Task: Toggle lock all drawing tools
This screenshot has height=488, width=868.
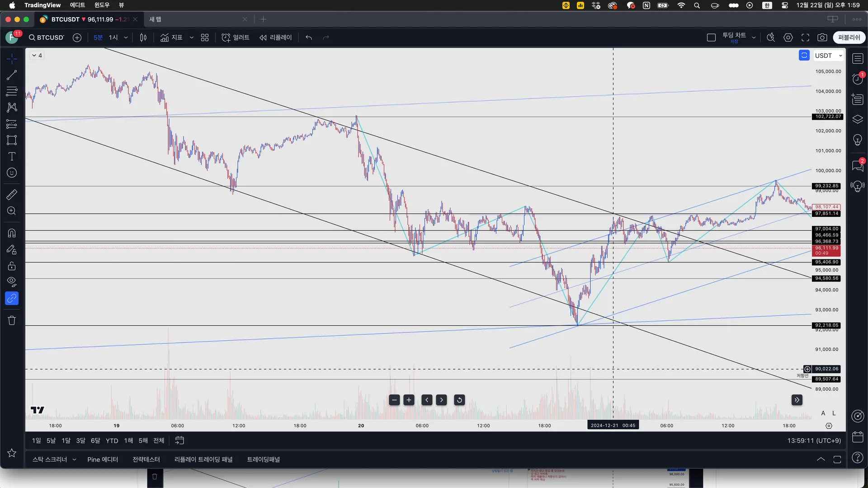Action: (12, 266)
